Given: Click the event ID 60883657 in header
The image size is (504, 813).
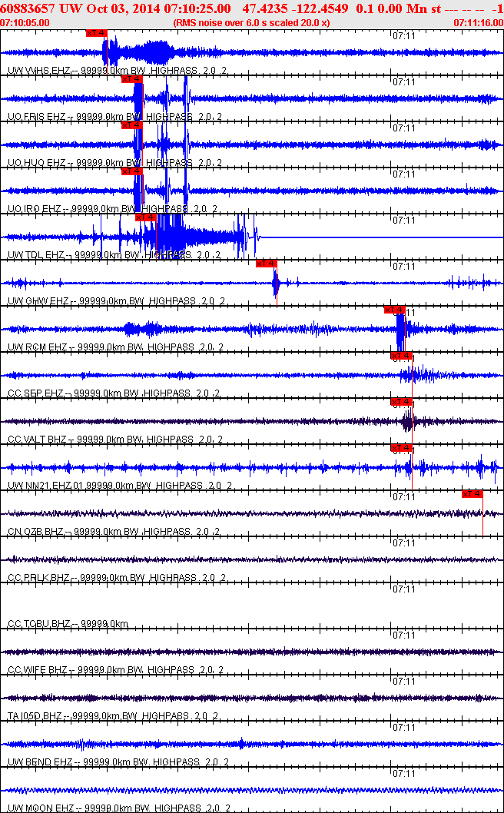Looking at the screenshot, I should pyautogui.click(x=28, y=8).
